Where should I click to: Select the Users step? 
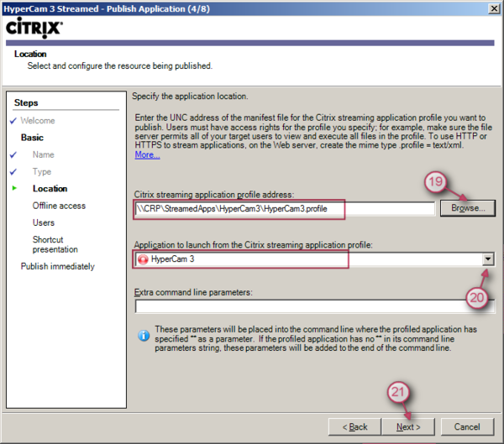(44, 222)
